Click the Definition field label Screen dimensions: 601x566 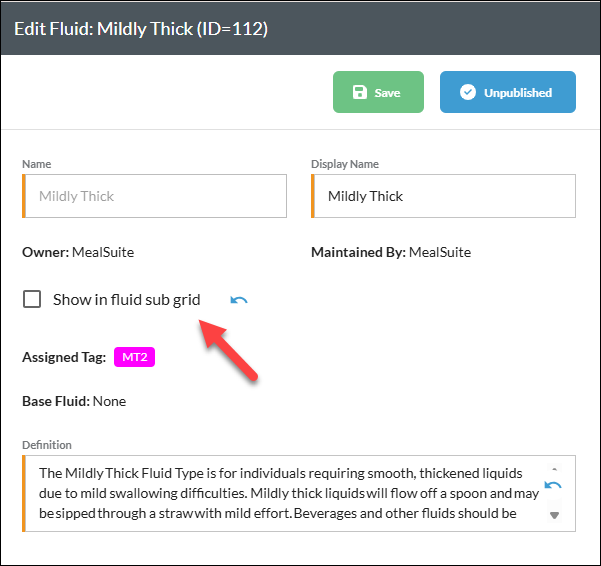click(47, 445)
